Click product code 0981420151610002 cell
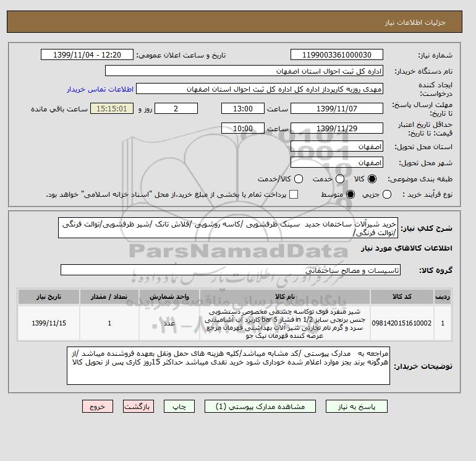The height and width of the screenshot is (461, 476). coord(402,323)
